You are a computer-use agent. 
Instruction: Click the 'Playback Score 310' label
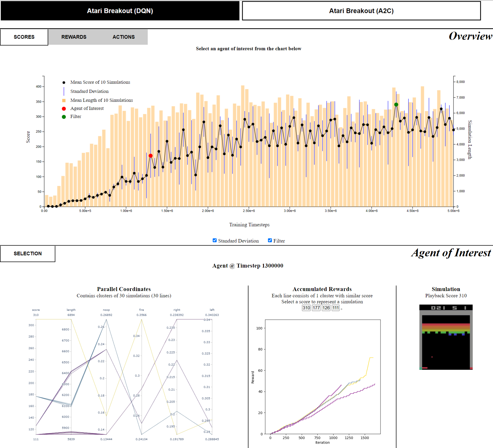(446, 295)
